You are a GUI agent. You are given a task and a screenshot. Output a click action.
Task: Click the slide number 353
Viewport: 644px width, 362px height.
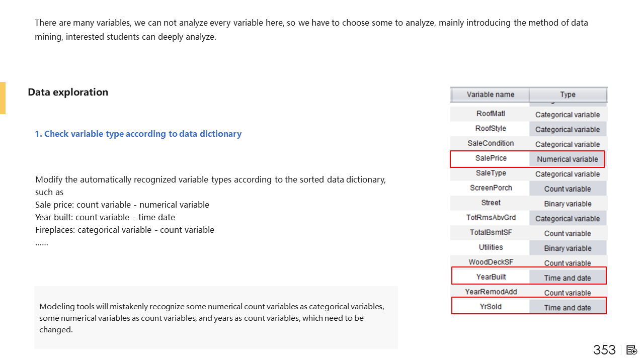point(604,350)
